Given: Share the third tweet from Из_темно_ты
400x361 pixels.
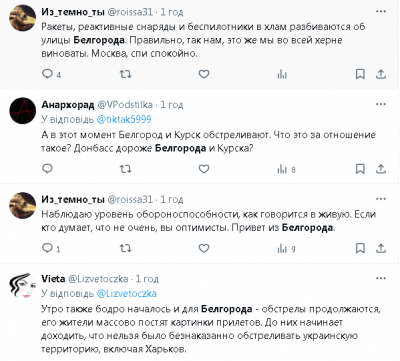Looking at the screenshot, I should pyautogui.click(x=381, y=248).
